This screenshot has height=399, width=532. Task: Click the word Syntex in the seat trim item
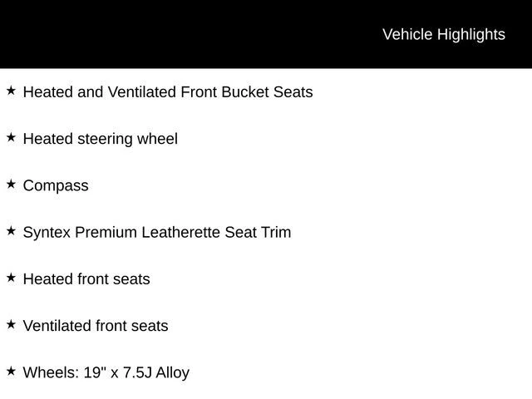(47, 232)
